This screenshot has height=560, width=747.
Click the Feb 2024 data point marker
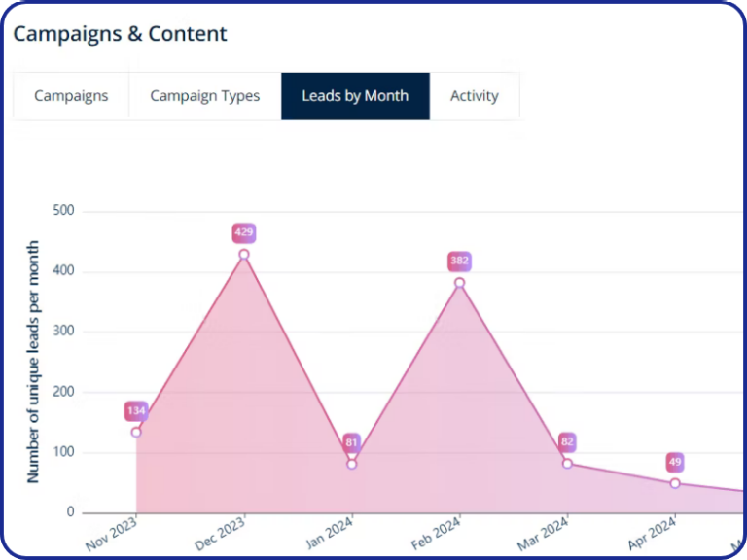click(x=460, y=283)
